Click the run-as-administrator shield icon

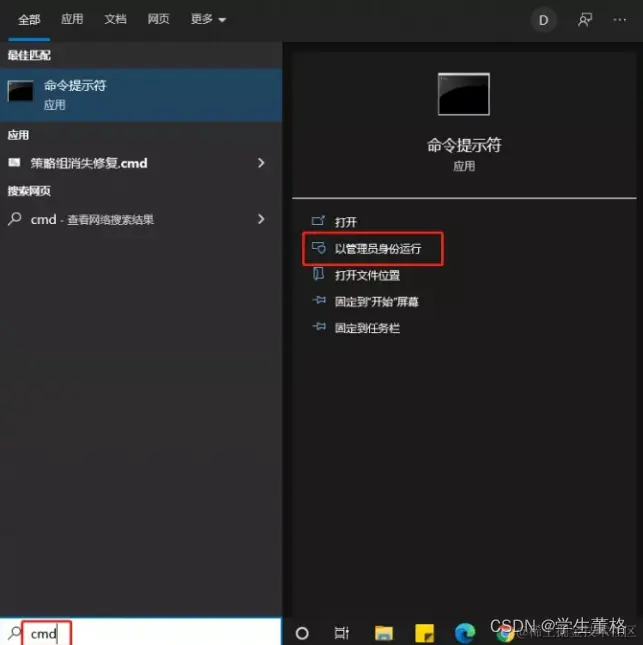point(318,247)
